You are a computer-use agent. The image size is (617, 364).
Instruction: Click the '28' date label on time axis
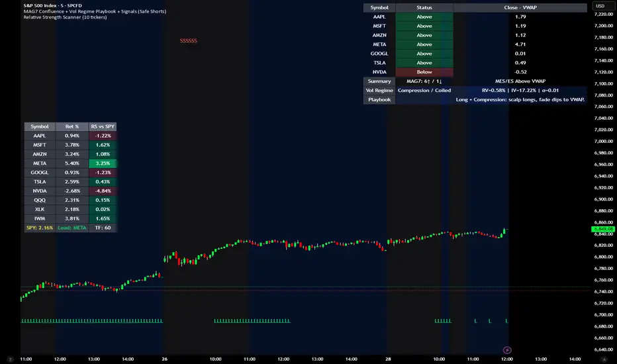[x=388, y=359]
